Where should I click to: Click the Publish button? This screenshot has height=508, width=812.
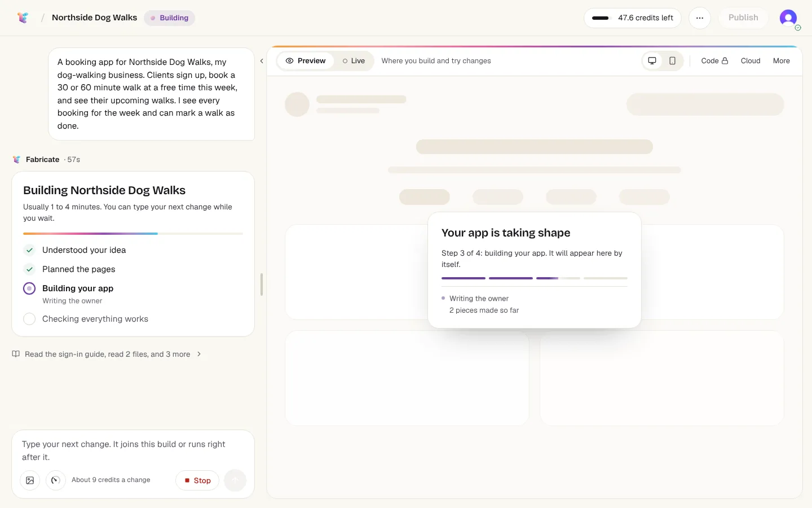[743, 18]
